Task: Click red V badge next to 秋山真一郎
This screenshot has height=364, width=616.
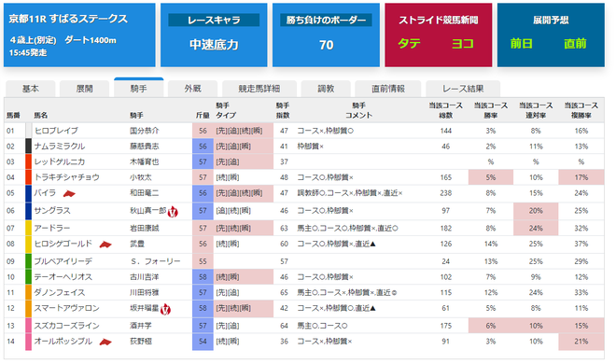Action: pyautogui.click(x=173, y=212)
